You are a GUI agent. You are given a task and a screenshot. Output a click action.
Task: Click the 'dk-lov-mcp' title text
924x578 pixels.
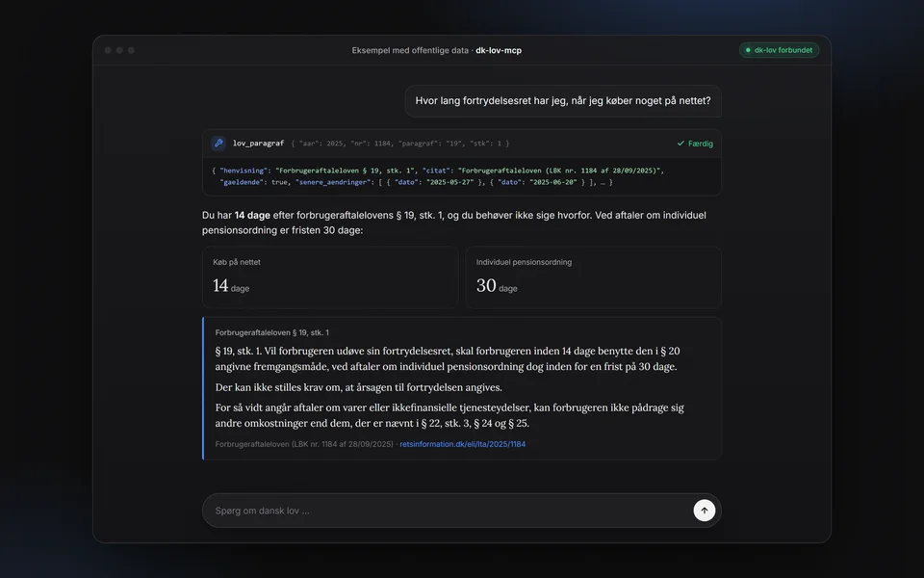(x=499, y=50)
